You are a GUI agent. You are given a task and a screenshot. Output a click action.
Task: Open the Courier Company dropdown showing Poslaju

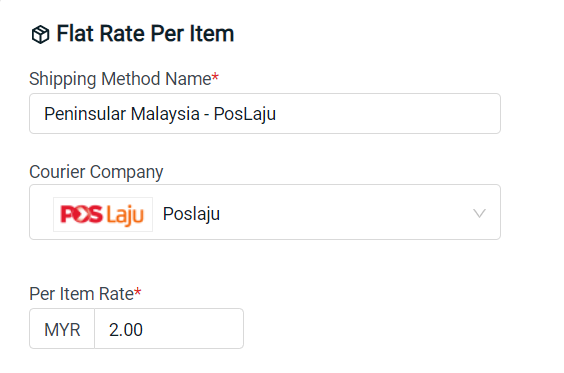[x=265, y=212]
